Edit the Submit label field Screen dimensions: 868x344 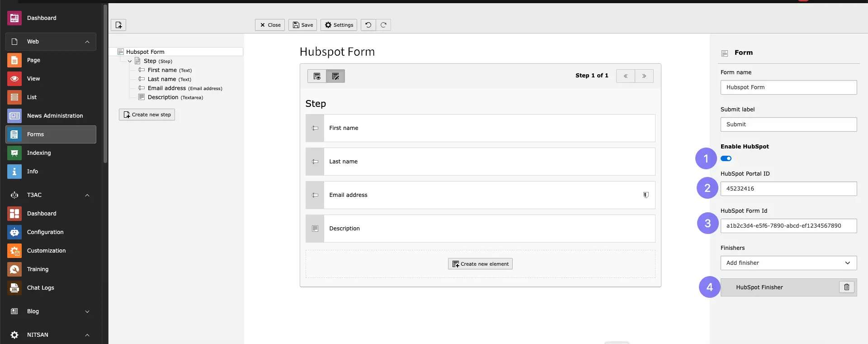click(x=788, y=124)
